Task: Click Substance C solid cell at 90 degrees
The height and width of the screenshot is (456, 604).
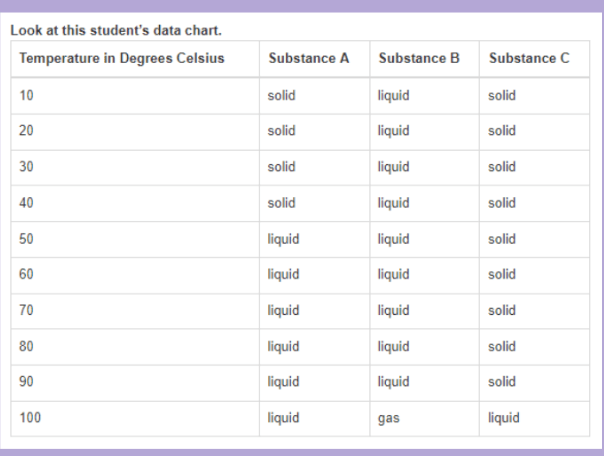Action: click(x=534, y=383)
